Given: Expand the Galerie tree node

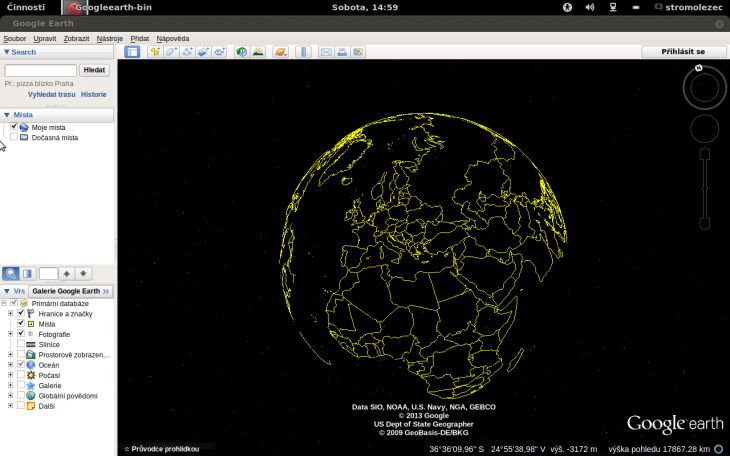Looking at the screenshot, I should point(10,385).
